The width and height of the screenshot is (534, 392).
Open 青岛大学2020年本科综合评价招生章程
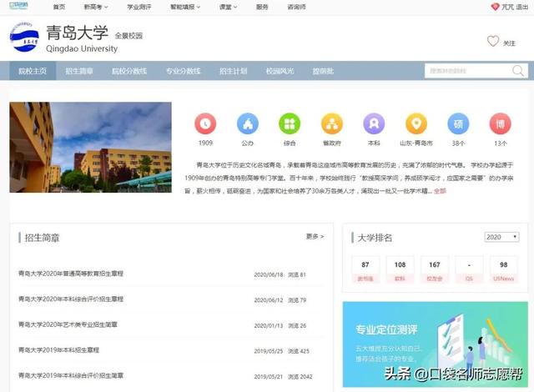(x=71, y=299)
